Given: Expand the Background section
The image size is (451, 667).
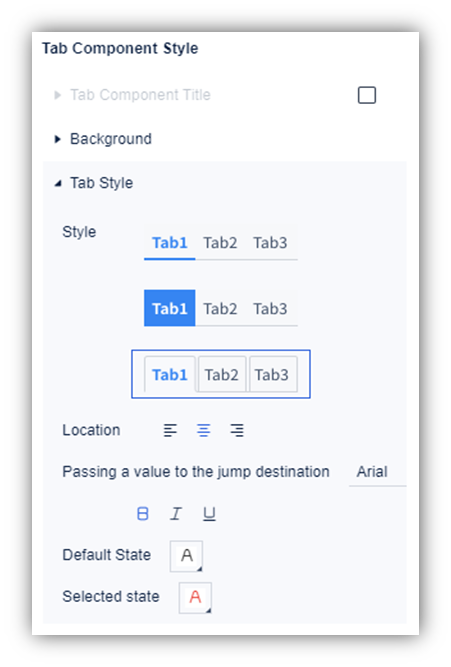Looking at the screenshot, I should (x=57, y=139).
